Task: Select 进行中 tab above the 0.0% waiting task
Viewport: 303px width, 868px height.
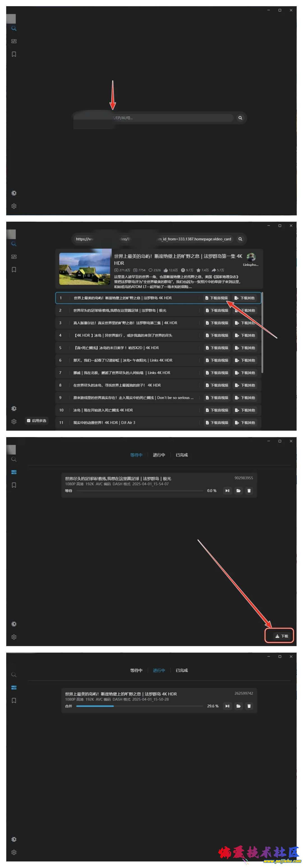Action: [x=159, y=455]
